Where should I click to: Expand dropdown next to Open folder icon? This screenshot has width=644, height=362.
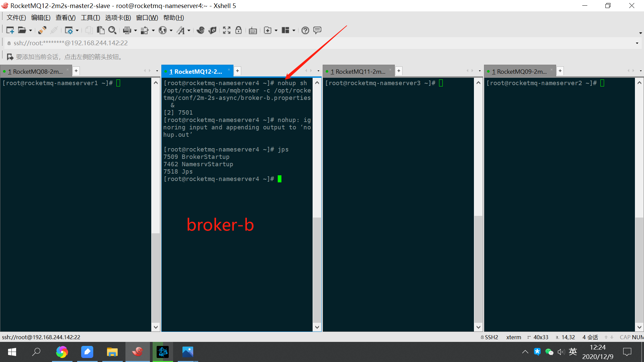click(31, 31)
